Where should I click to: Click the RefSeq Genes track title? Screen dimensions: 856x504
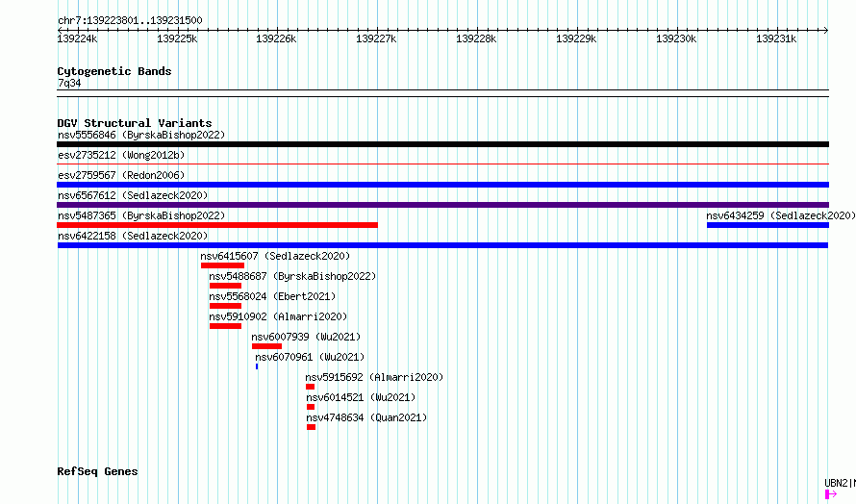pos(97,471)
